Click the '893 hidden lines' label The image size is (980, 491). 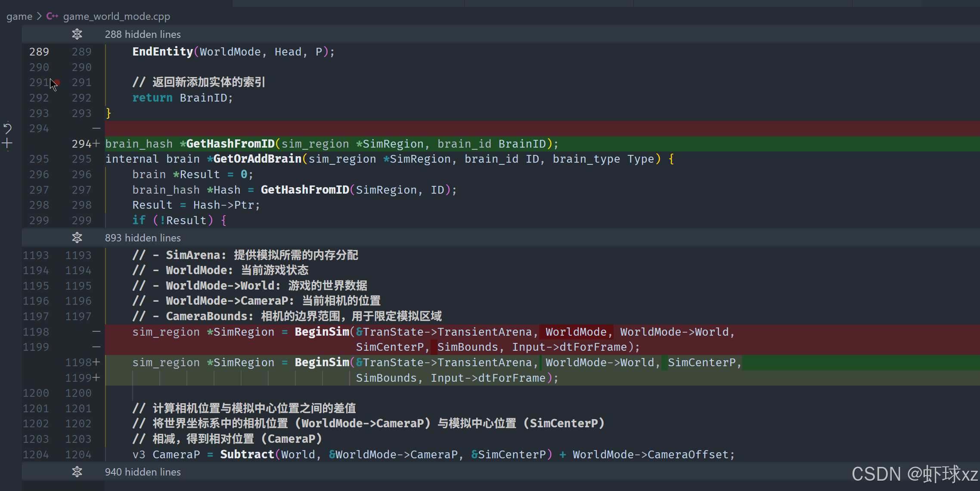[x=143, y=238]
